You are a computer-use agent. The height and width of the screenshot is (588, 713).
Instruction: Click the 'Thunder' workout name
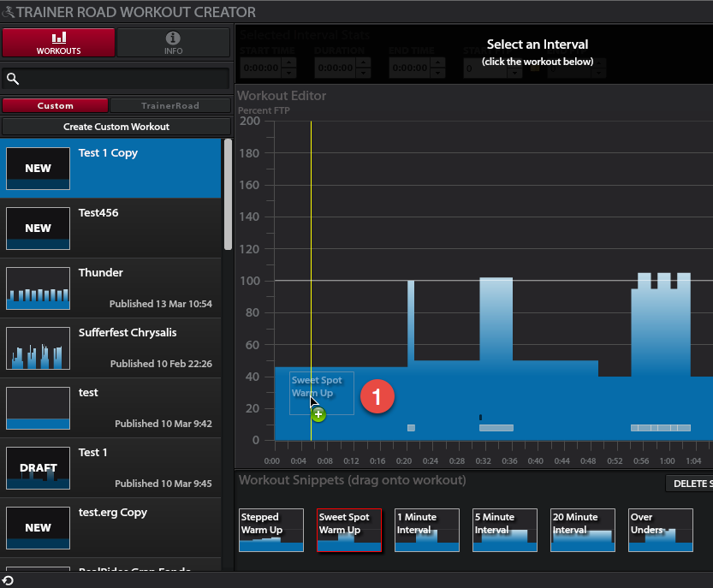[x=100, y=272]
